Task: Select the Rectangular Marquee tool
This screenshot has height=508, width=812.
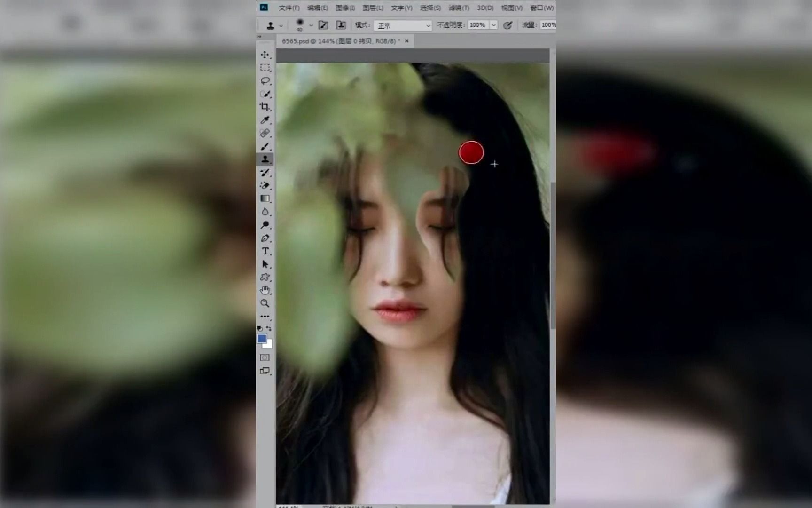Action: [x=265, y=68]
